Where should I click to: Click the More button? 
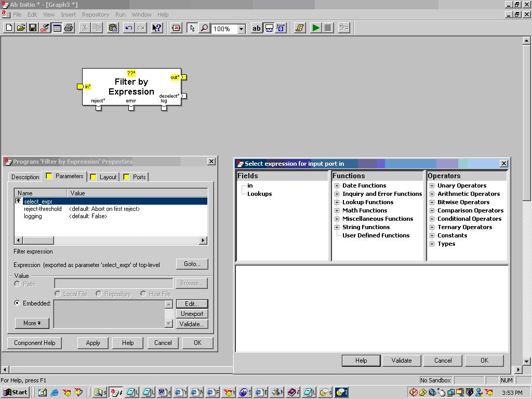(x=32, y=323)
